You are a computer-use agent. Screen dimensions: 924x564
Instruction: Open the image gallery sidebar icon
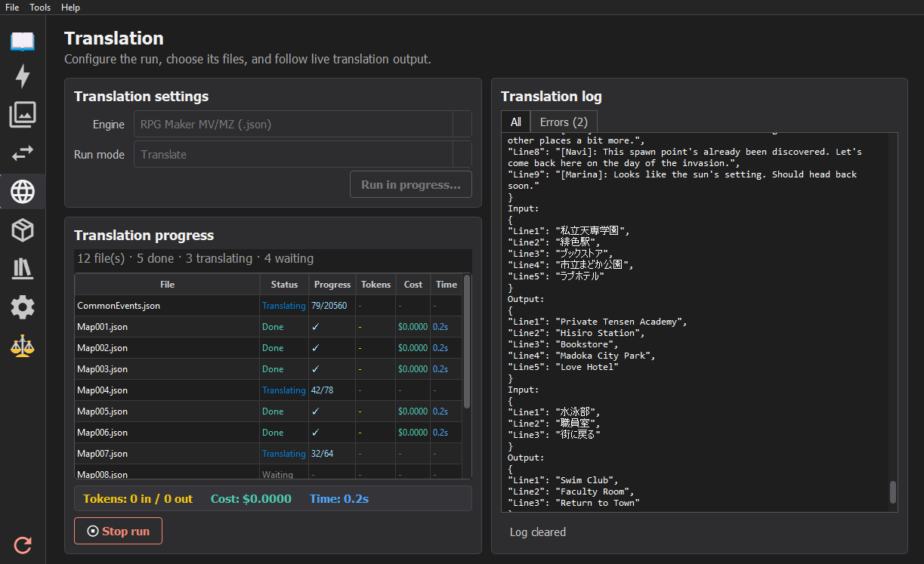[x=23, y=115]
